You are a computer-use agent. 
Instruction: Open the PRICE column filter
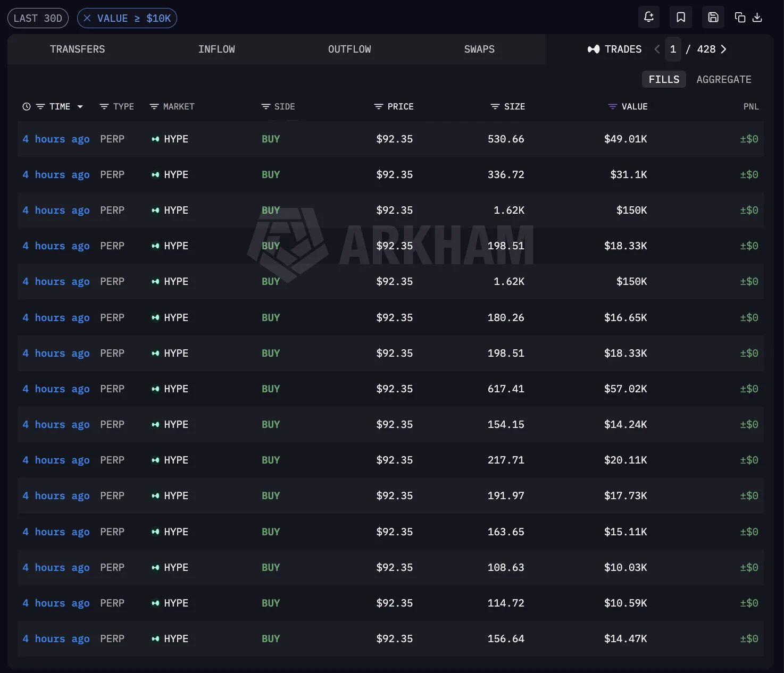click(379, 106)
